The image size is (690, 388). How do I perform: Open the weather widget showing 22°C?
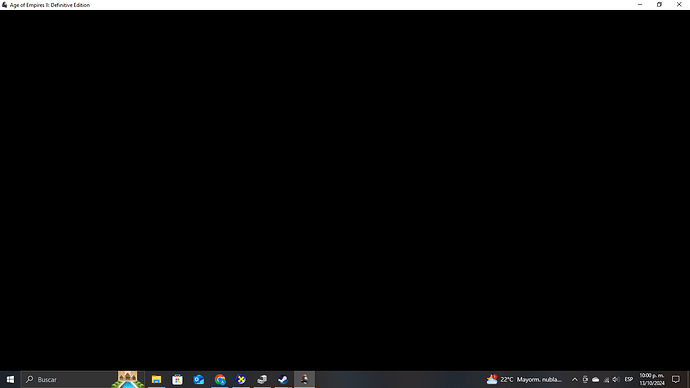[524, 379]
